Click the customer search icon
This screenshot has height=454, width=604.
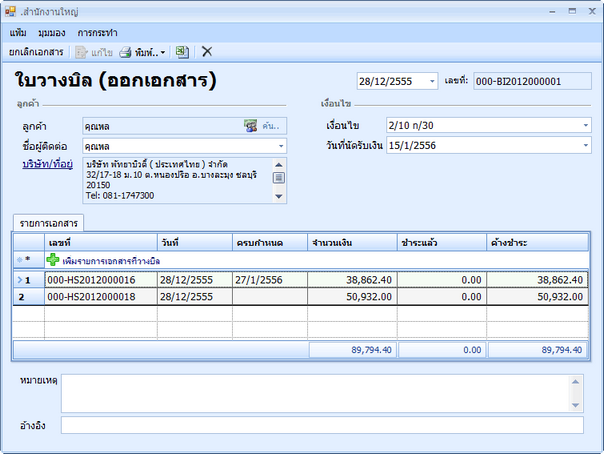click(250, 126)
